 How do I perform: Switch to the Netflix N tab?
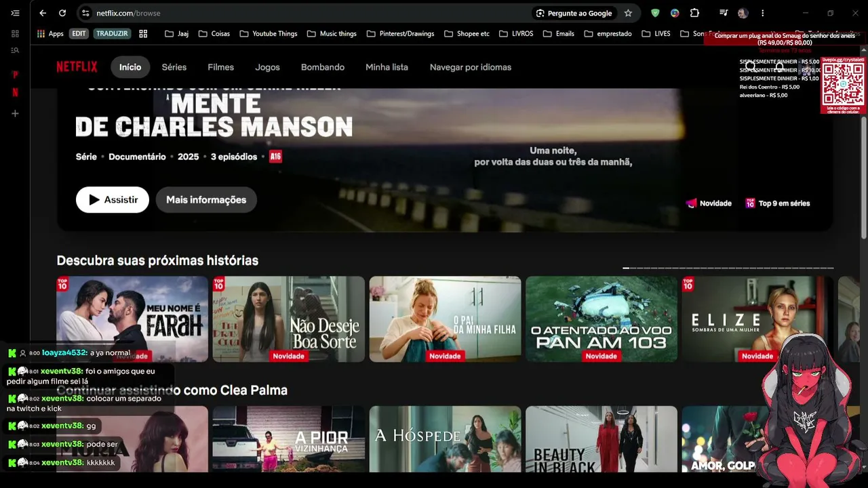click(x=15, y=92)
